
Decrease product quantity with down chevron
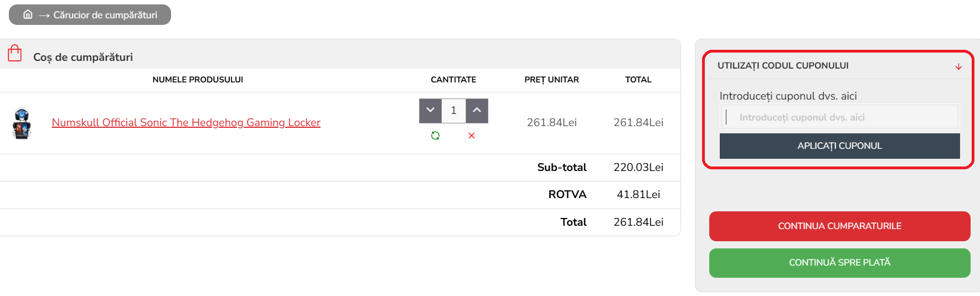pos(430,110)
